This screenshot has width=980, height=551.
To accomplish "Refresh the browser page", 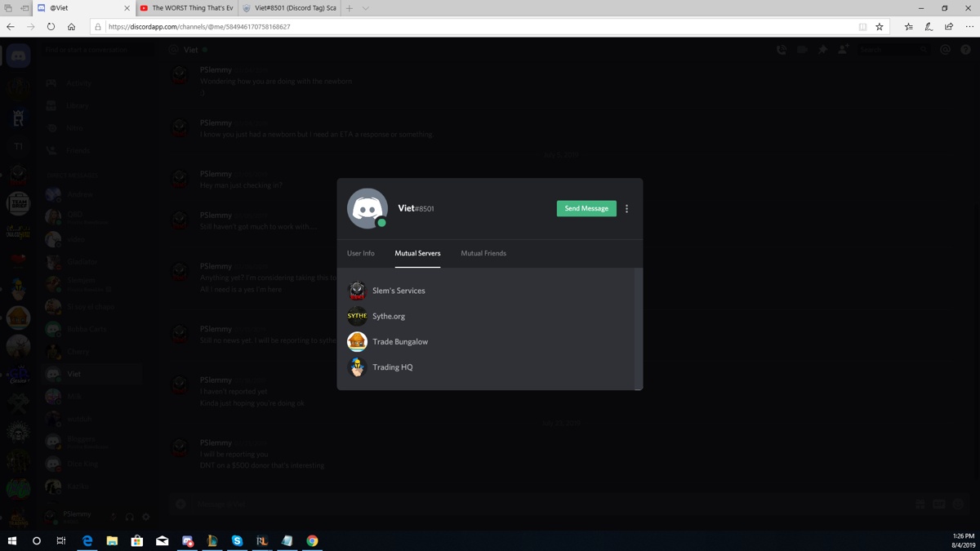I will tap(51, 27).
